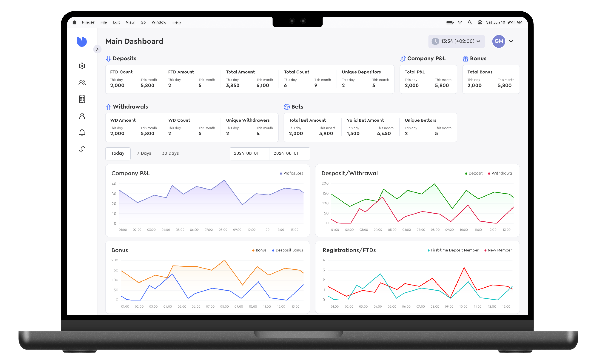Screen dimensions: 596x364
Task: Open the 13:34 (+02:00) timezone dropdown
Action: (456, 41)
